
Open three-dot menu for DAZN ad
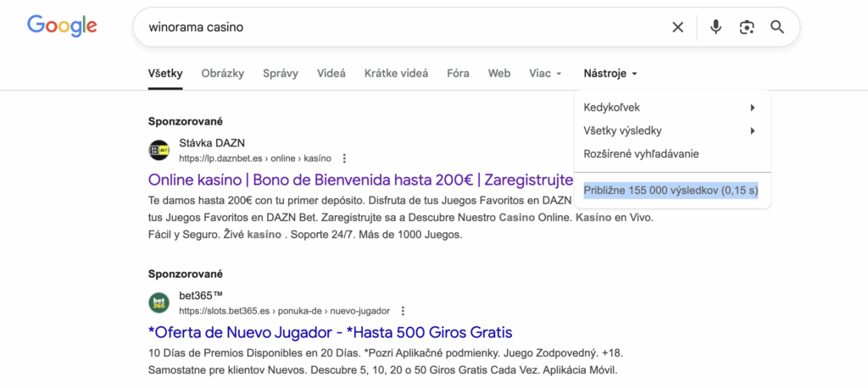(344, 158)
